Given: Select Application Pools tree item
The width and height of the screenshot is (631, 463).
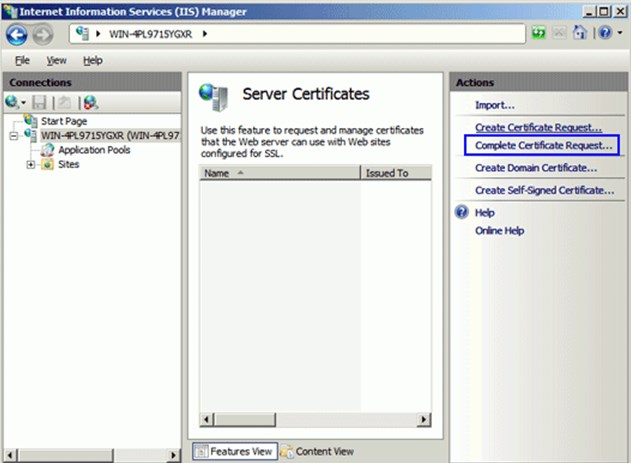Looking at the screenshot, I should [94, 150].
